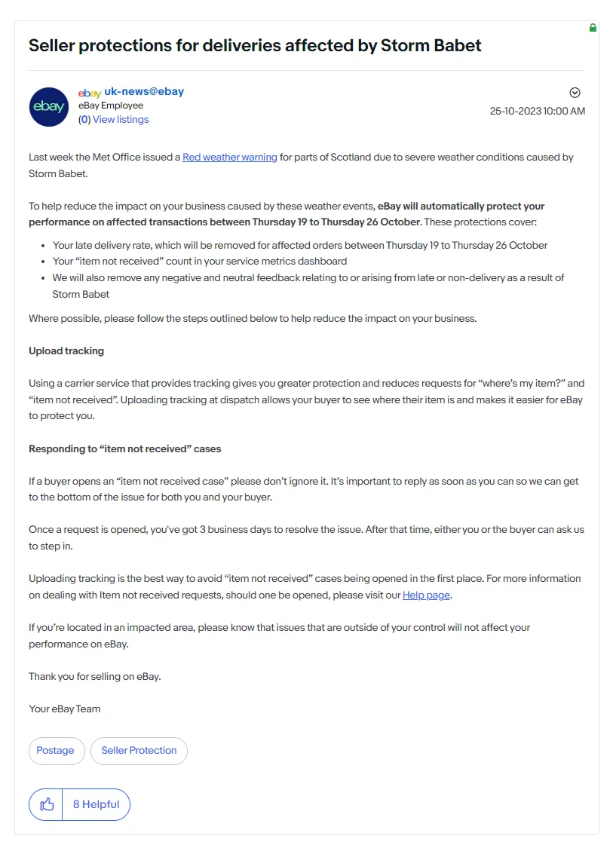Open the View listings link
Image resolution: width=616 pixels, height=851 pixels.
click(121, 119)
